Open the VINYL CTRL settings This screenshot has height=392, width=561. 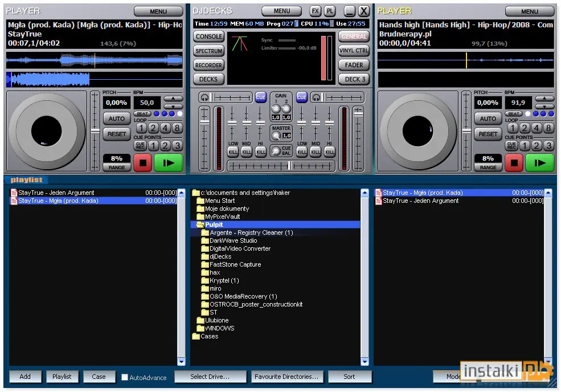(354, 51)
